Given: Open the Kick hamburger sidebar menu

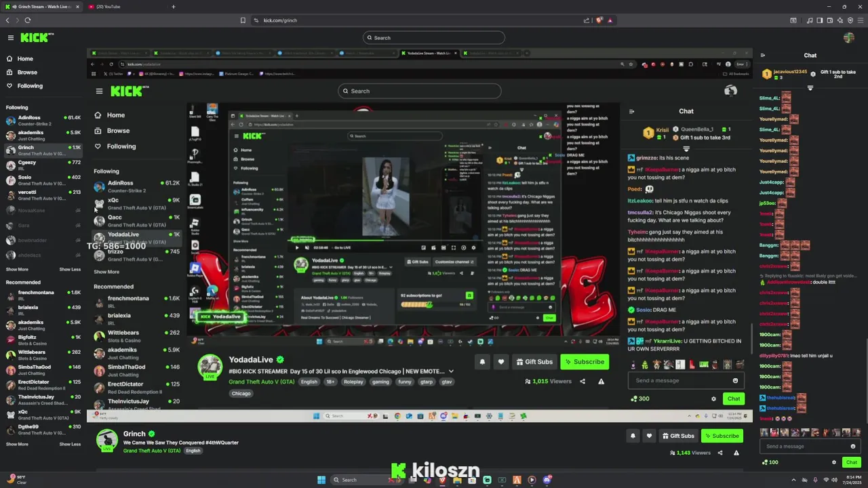Looking at the screenshot, I should 11,38.
